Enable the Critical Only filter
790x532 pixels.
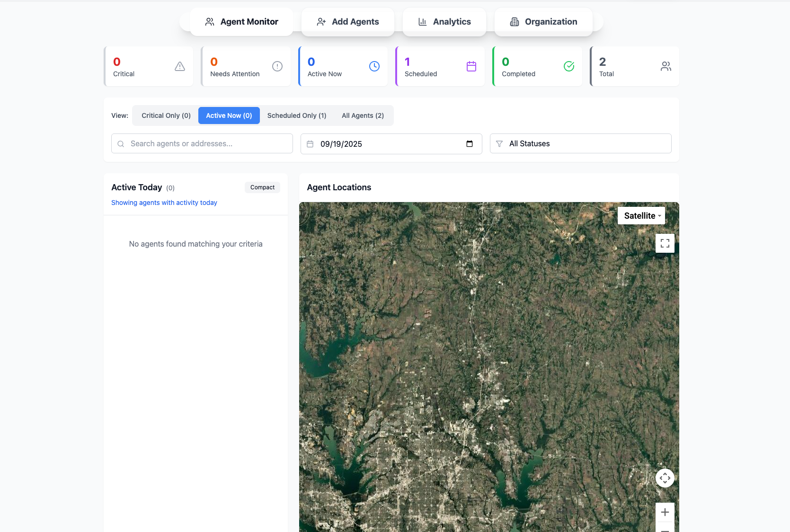tap(166, 115)
